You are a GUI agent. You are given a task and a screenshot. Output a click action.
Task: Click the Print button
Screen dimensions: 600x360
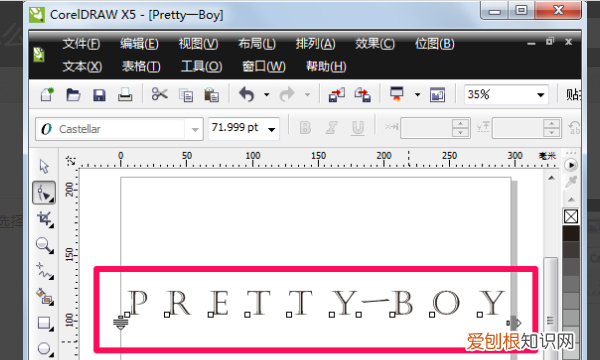[x=125, y=94]
